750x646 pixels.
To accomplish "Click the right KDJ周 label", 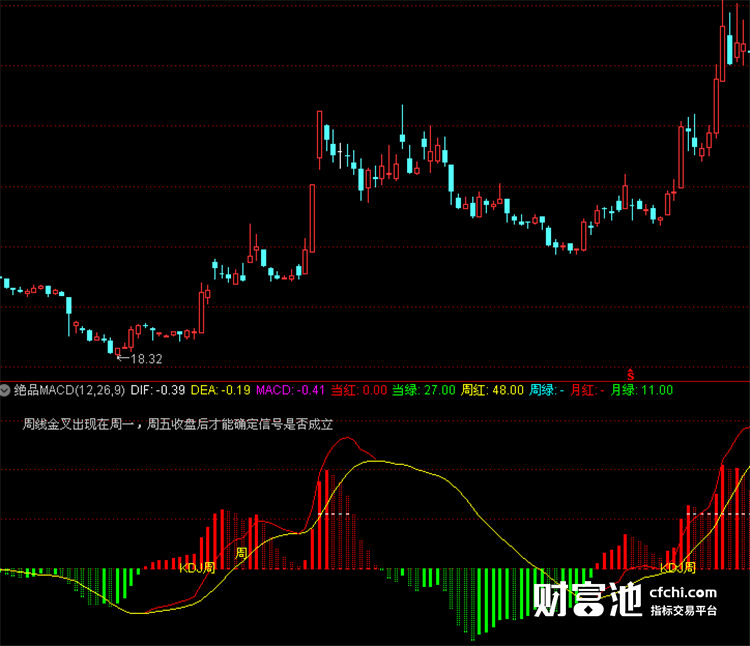I will [678, 568].
